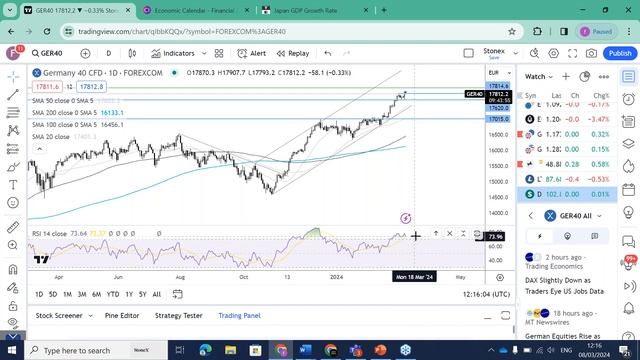Open the Strategy Tester tab
The image size is (640, 360).
click(x=178, y=316)
